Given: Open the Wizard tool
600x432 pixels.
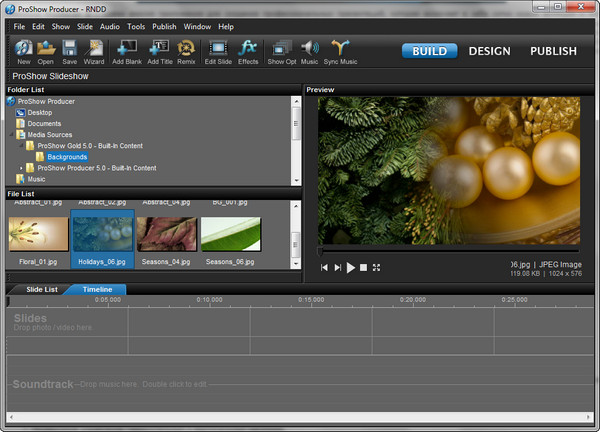Looking at the screenshot, I should tap(94, 48).
